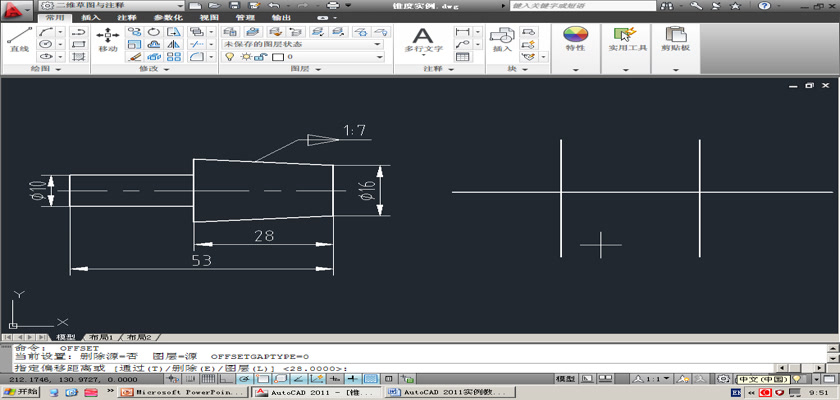Select the Table tool in Annotation panel
This screenshot has width=840, height=400.
pyautogui.click(x=462, y=56)
